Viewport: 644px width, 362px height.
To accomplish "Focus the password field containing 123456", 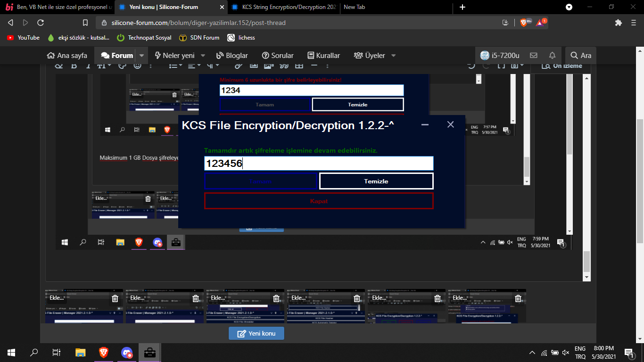I will (319, 164).
